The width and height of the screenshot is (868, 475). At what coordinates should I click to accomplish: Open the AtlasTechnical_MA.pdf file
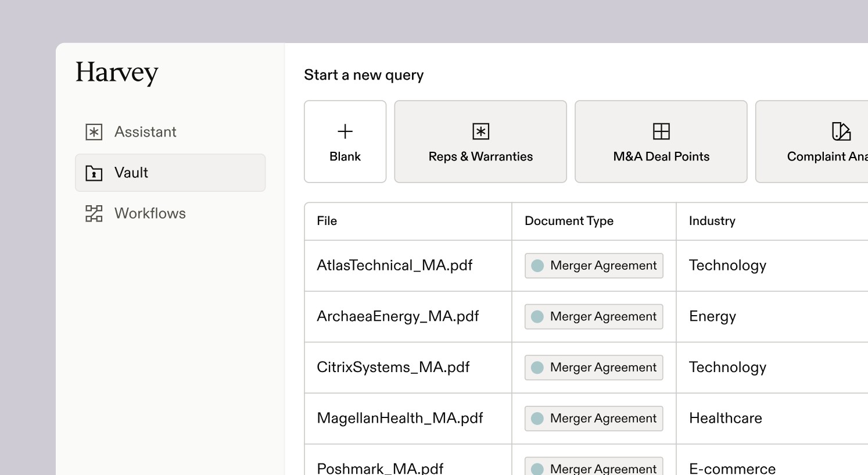394,266
